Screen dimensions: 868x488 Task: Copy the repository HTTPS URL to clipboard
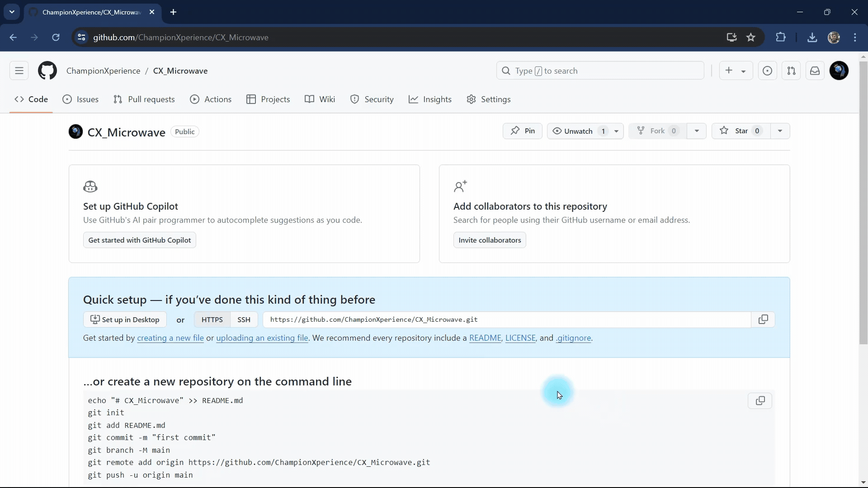763,319
